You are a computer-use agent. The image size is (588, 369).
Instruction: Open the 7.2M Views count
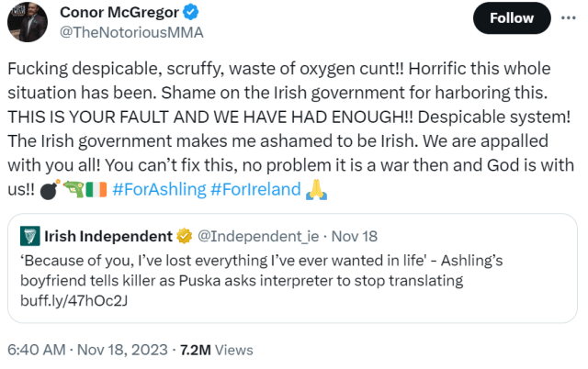[x=217, y=350]
